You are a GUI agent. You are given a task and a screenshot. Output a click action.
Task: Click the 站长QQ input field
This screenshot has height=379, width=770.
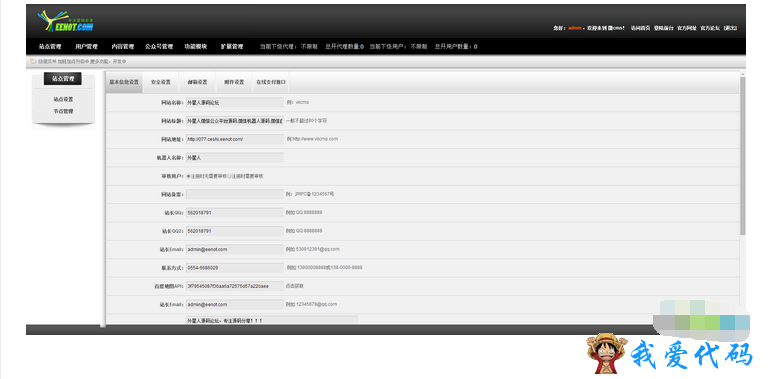tap(234, 213)
